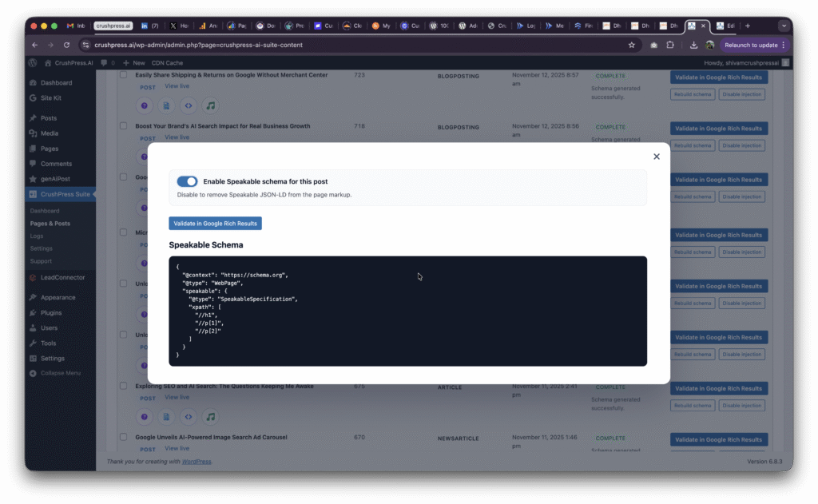Toggle Enable Speakable schema for this post

click(187, 181)
